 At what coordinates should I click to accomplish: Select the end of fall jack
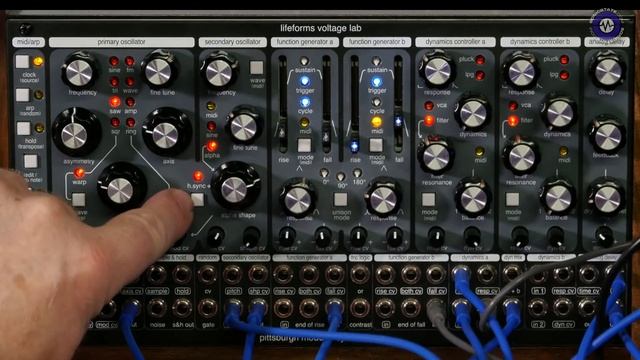click(411, 308)
